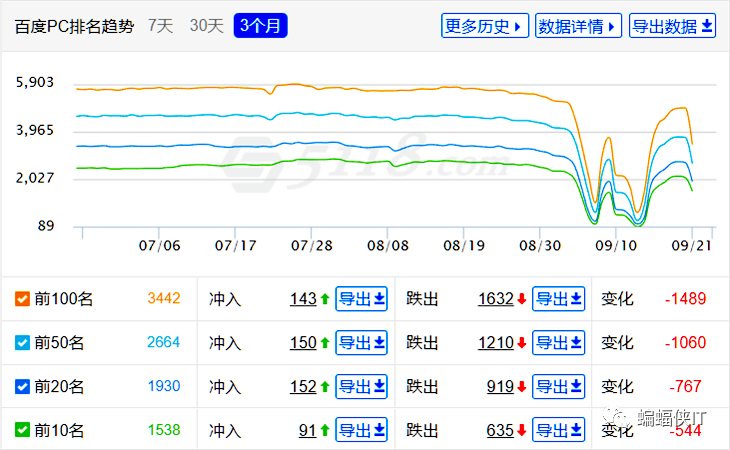Switch to the 7天 tab
The image size is (730, 450).
pyautogui.click(x=161, y=26)
